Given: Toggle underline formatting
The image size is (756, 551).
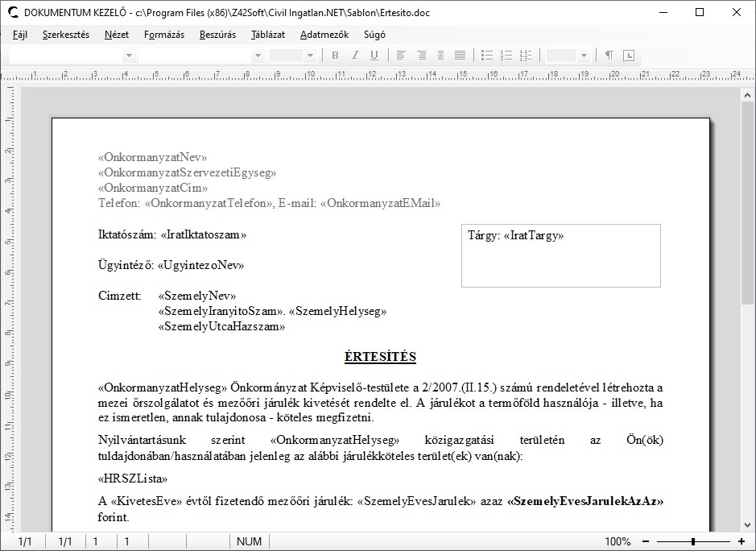Looking at the screenshot, I should [x=374, y=56].
